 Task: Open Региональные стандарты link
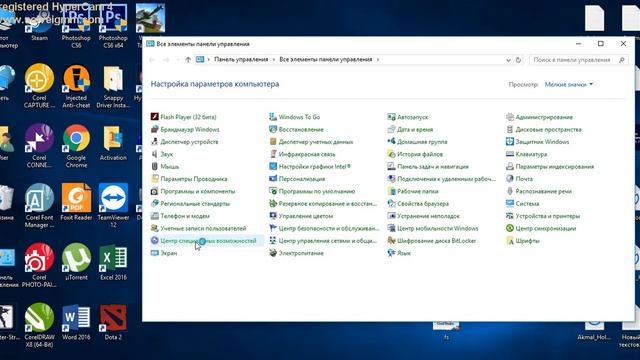tap(195, 203)
